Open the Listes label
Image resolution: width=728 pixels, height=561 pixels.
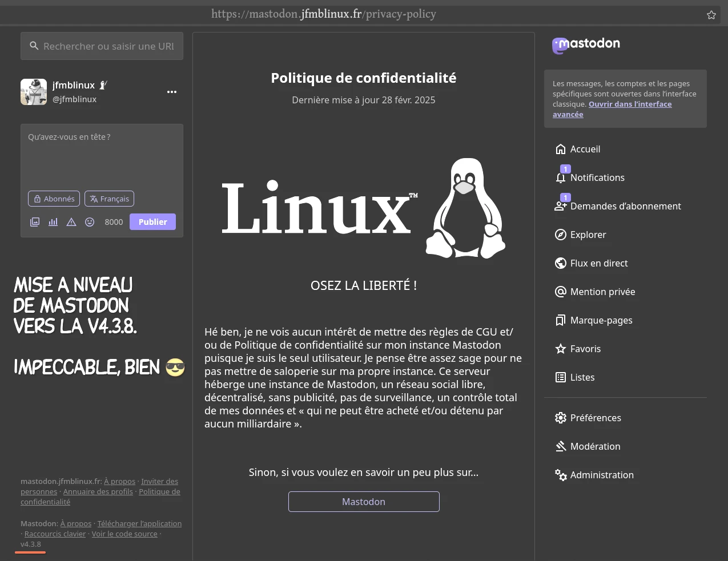(582, 377)
